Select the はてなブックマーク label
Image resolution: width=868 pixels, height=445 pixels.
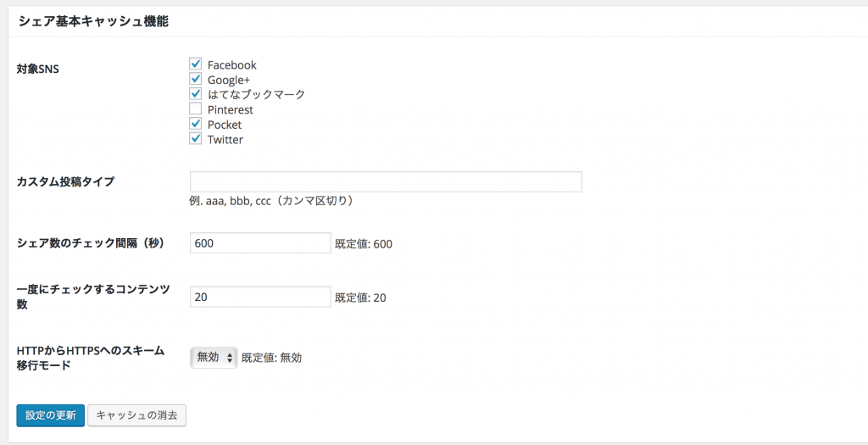(256, 95)
